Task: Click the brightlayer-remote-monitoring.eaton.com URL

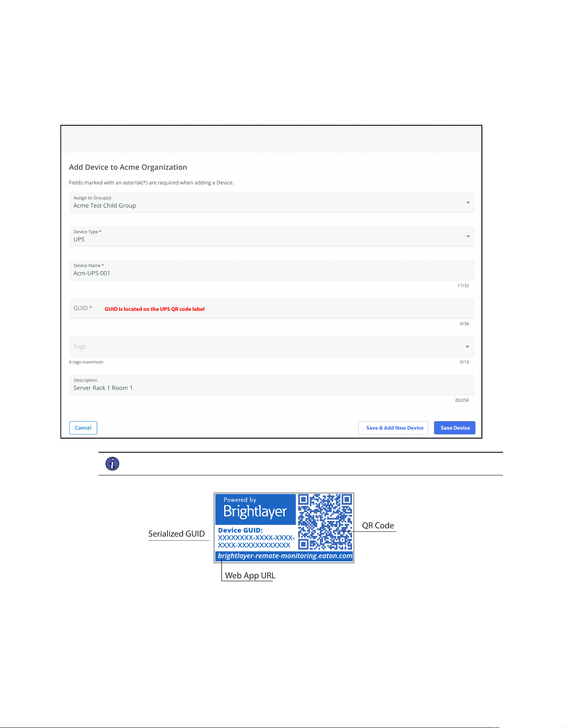Action: click(285, 556)
